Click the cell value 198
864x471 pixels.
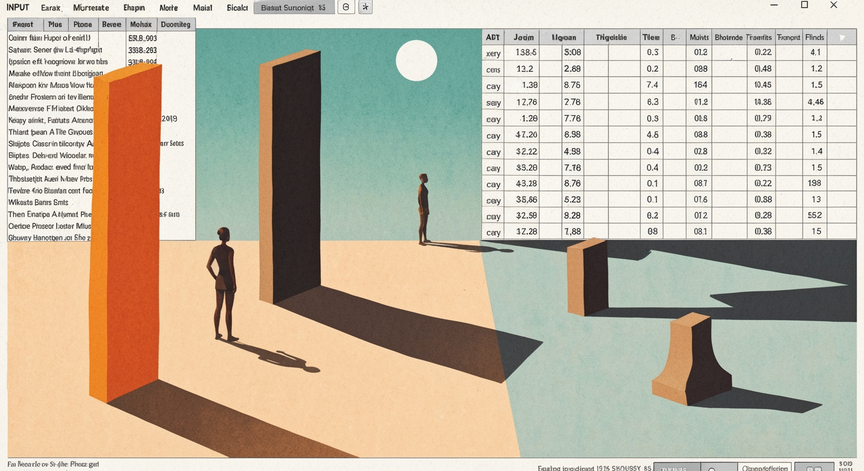[x=814, y=183]
